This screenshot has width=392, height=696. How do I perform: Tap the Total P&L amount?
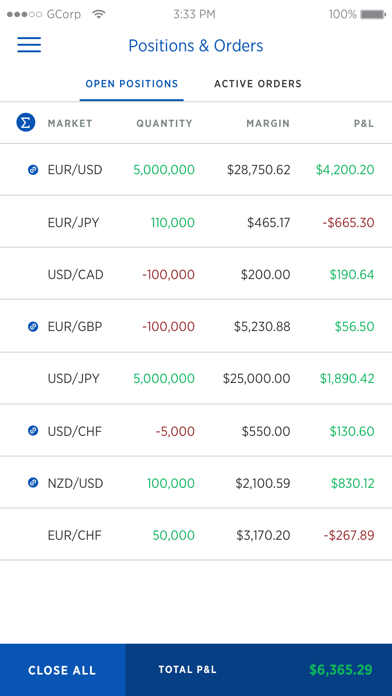(341, 670)
